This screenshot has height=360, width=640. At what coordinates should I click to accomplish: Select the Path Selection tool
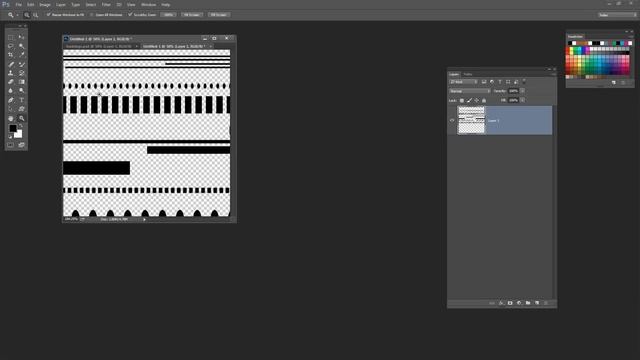coord(11,109)
